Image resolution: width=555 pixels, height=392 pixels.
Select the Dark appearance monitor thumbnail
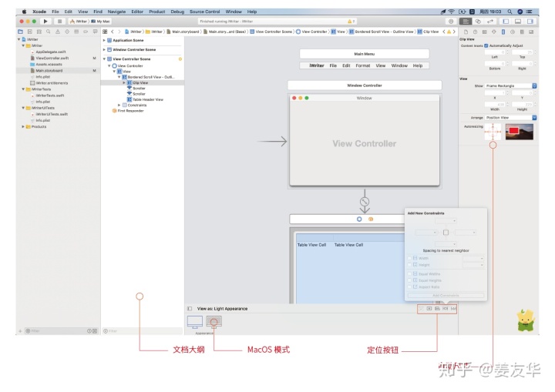[214, 321]
